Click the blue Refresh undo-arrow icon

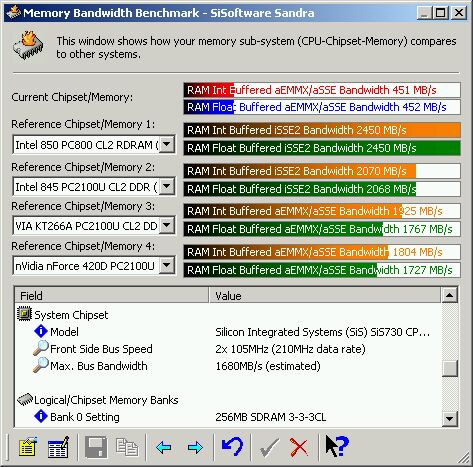(x=232, y=446)
